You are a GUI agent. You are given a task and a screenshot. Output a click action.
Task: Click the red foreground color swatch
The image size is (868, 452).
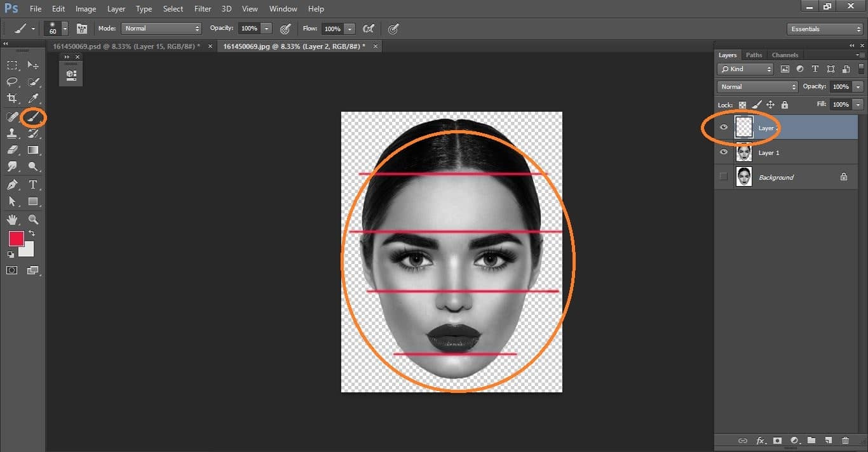(x=16, y=239)
